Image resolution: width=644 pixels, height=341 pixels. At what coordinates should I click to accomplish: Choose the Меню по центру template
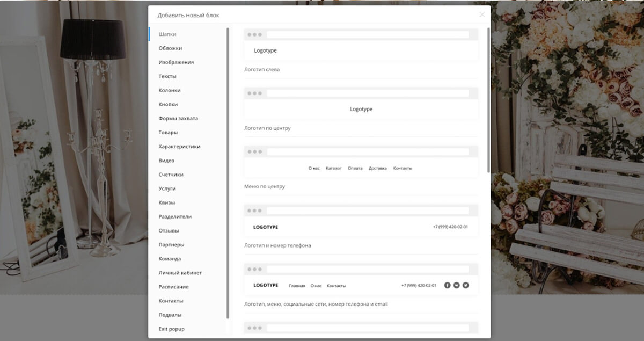click(361, 168)
